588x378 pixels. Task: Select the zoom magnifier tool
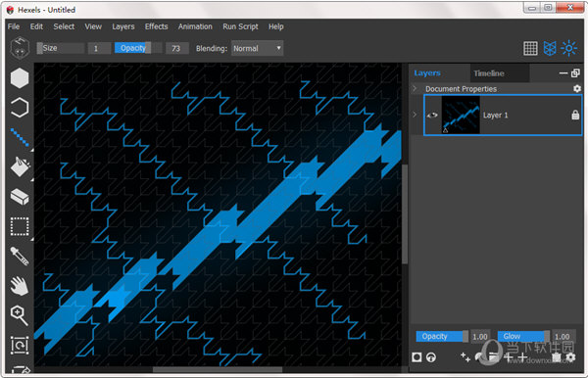click(x=20, y=315)
